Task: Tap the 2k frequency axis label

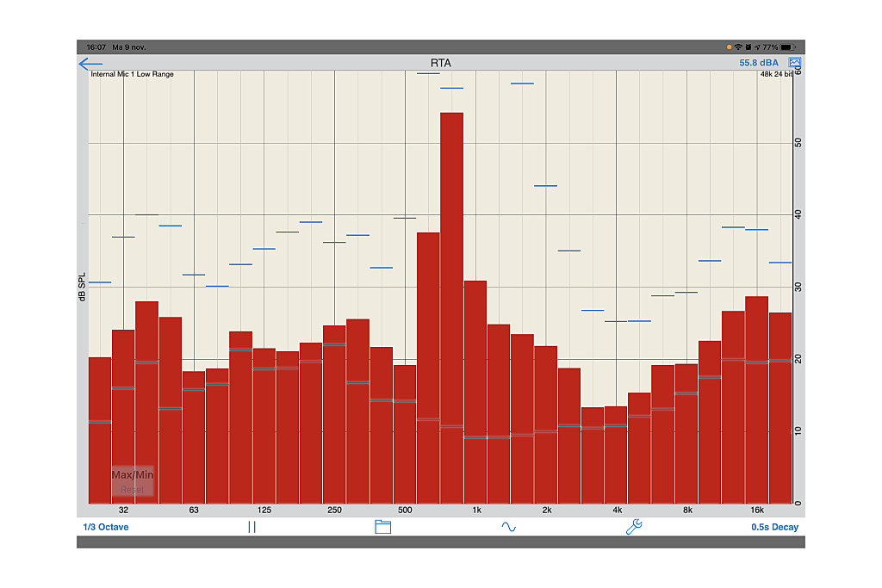Action: tap(547, 510)
